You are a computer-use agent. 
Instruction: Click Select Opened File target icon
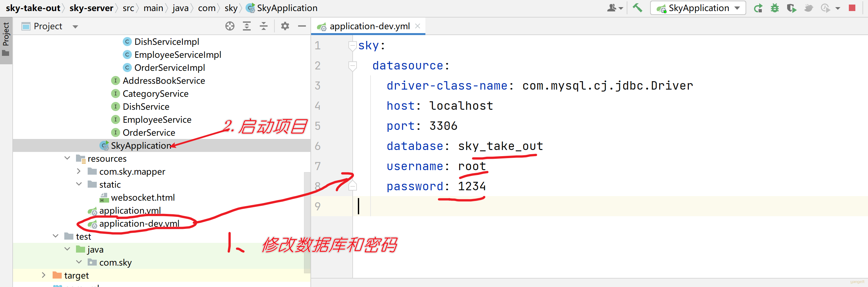(x=230, y=26)
